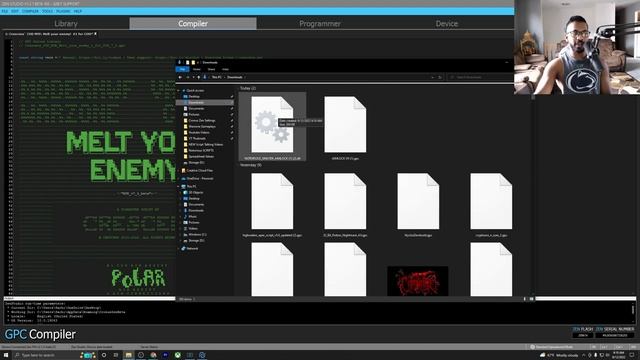Open the View ribbon tab in Explorer
The width and height of the screenshot is (640, 360).
225,69
